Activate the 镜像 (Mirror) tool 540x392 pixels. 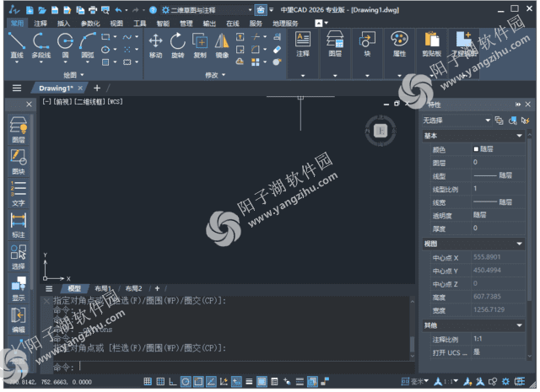pyautogui.click(x=222, y=45)
